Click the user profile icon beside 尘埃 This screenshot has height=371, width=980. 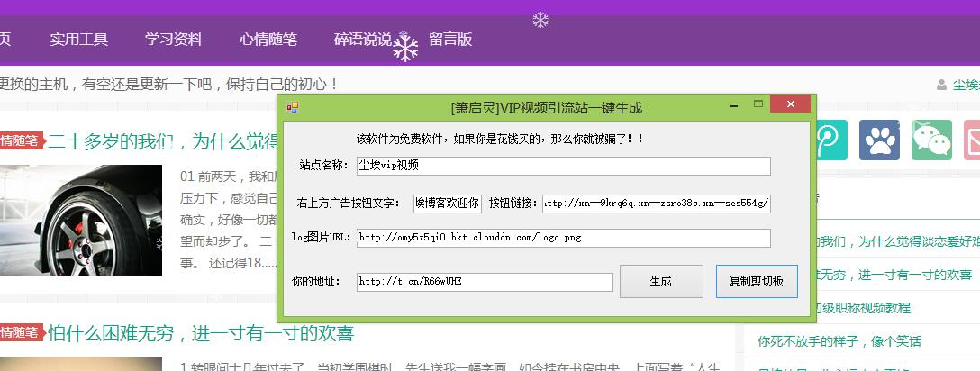[x=943, y=86]
